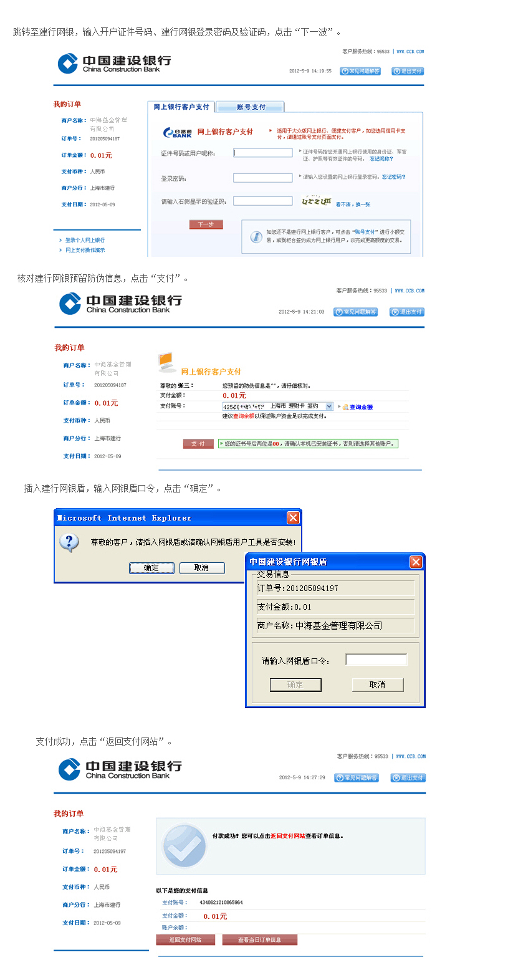Expand the 支付账号 account dropdown

pos(329,406)
